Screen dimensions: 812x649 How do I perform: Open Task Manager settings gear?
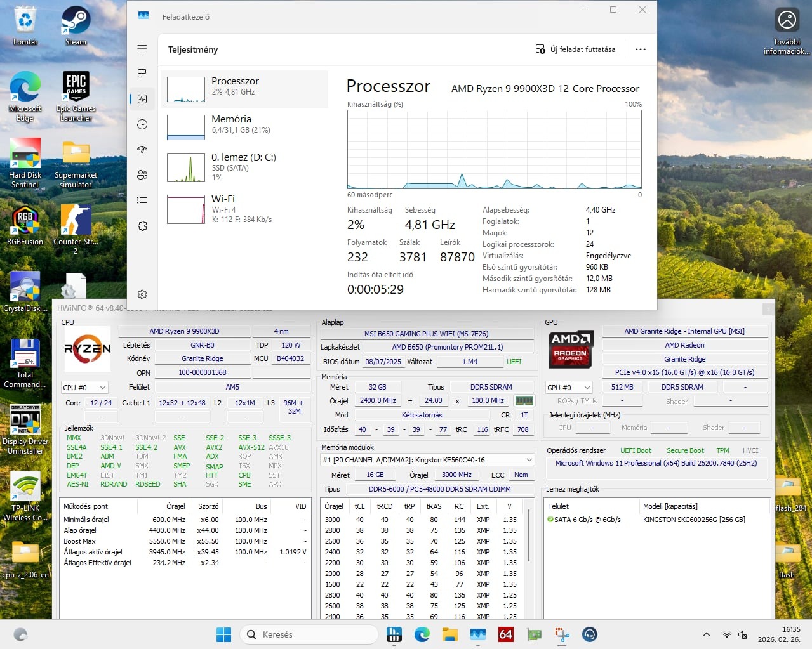[x=142, y=294]
